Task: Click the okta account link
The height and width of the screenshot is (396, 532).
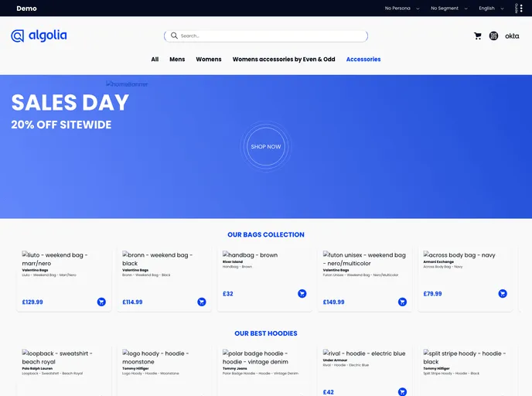Action: pyautogui.click(x=512, y=36)
